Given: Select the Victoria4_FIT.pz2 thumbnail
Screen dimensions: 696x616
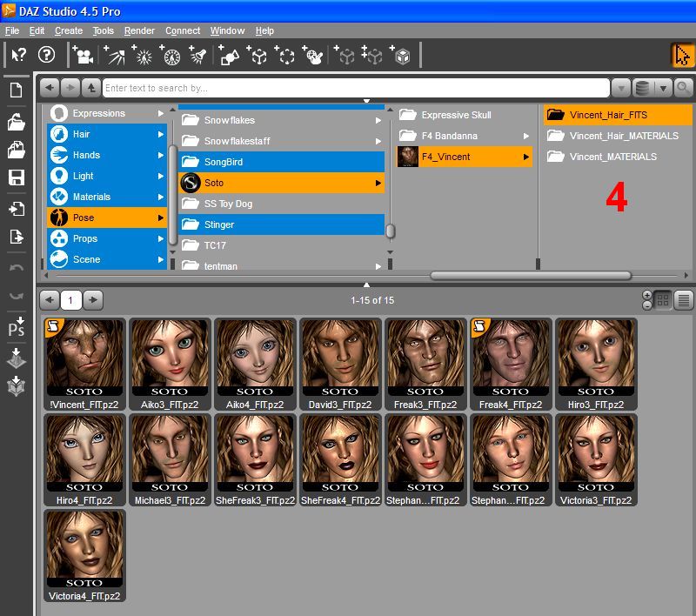Looking at the screenshot, I should (x=84, y=556).
